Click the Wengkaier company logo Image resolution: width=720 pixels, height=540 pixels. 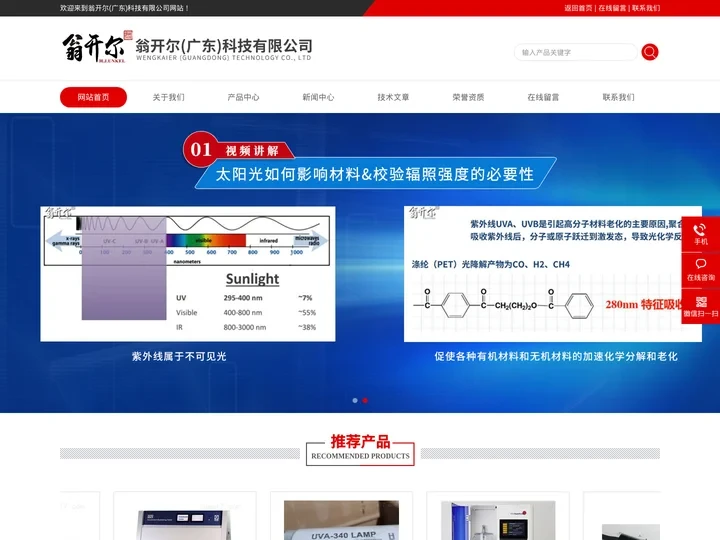(x=97, y=47)
